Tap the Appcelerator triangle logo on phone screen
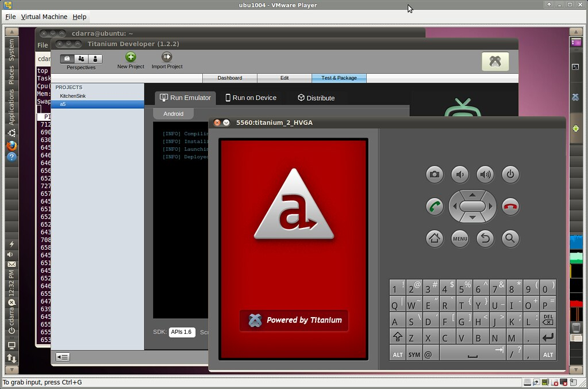 click(294, 205)
